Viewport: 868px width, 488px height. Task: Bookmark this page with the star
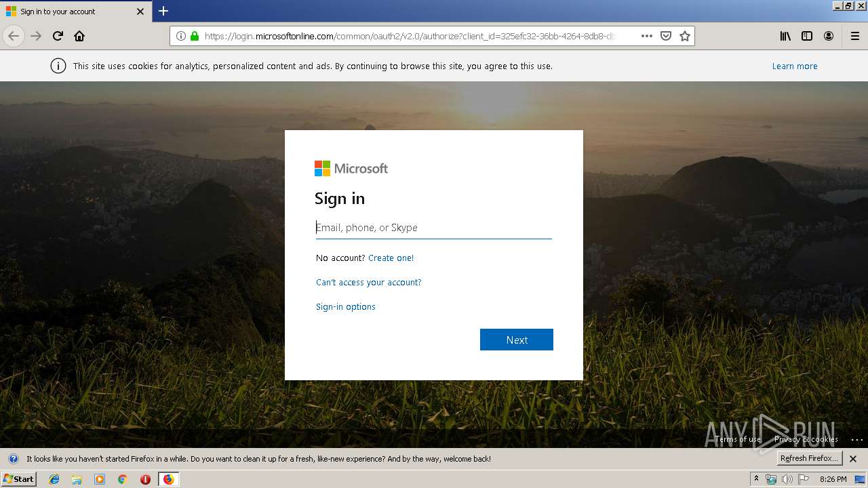click(x=685, y=36)
